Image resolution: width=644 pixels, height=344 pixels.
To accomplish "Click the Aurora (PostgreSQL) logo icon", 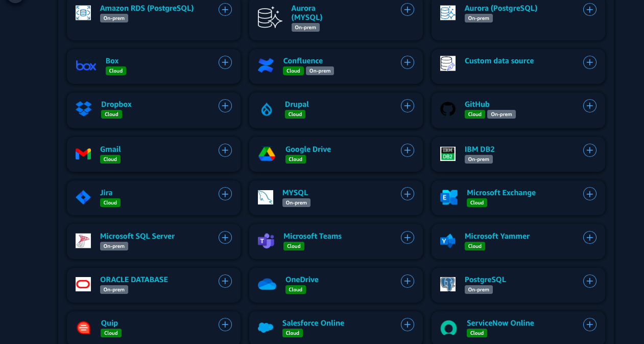I will (448, 13).
